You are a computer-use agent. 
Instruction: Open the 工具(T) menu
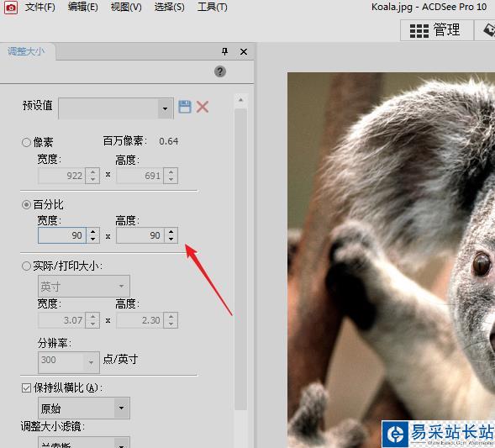[212, 7]
